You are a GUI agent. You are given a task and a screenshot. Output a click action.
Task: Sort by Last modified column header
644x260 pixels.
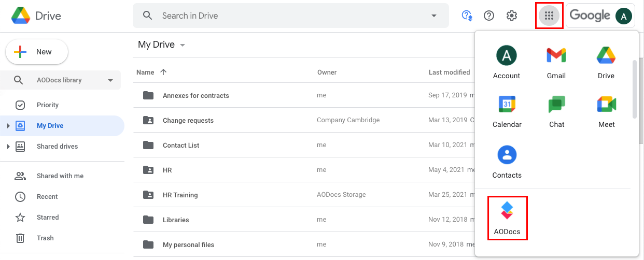(x=449, y=73)
